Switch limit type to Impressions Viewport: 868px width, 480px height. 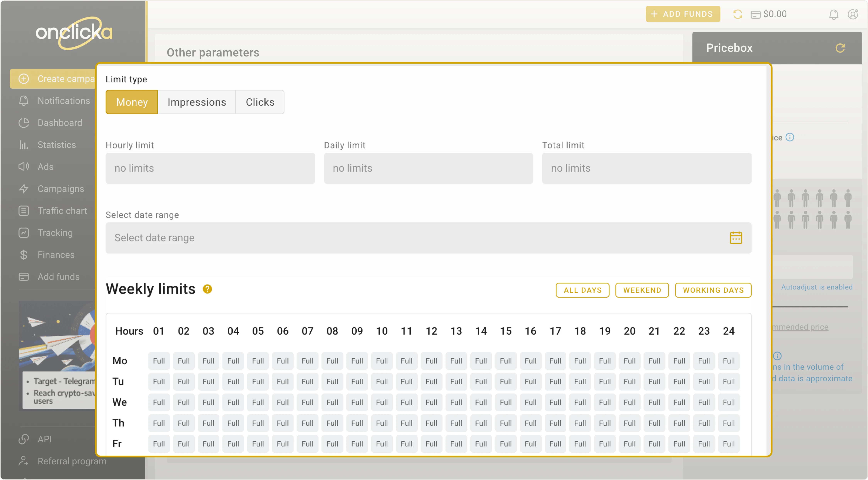(x=197, y=102)
